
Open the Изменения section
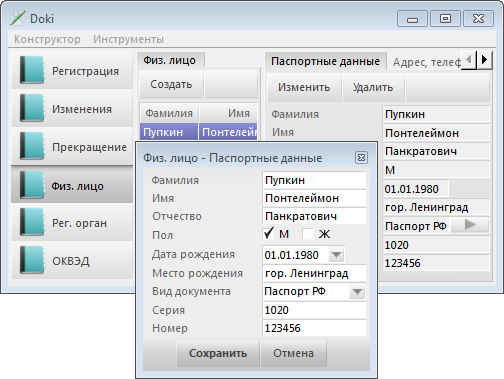click(72, 108)
